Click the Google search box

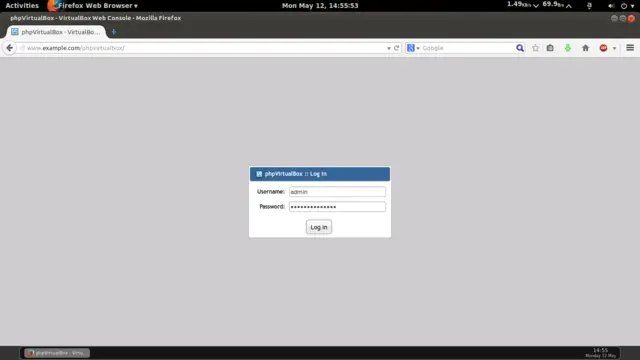coord(467,48)
